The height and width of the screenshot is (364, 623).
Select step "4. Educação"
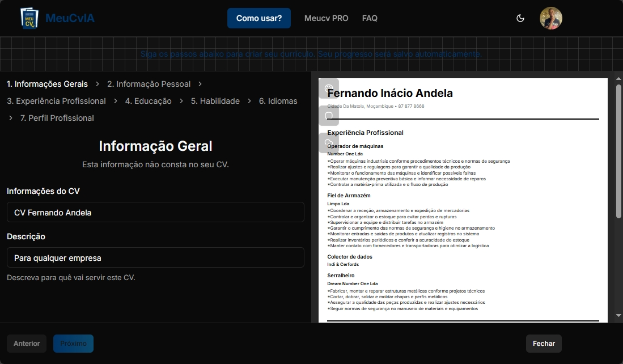pyautogui.click(x=148, y=100)
